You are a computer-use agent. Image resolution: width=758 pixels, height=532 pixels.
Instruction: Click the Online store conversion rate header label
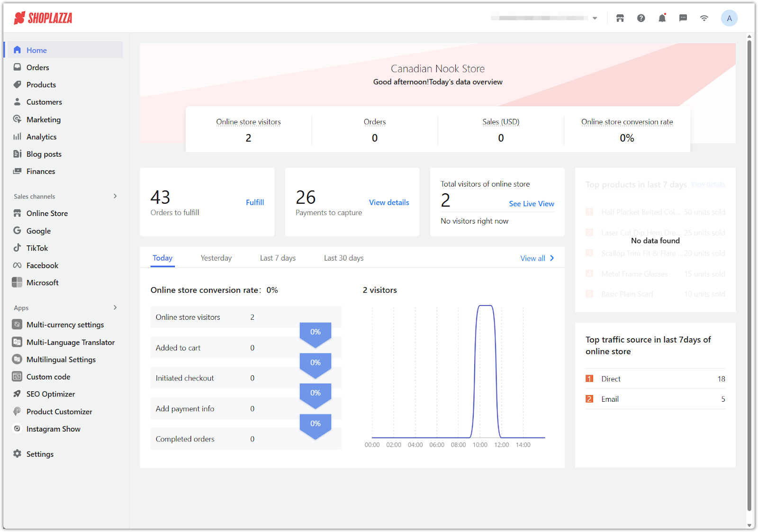pyautogui.click(x=627, y=122)
